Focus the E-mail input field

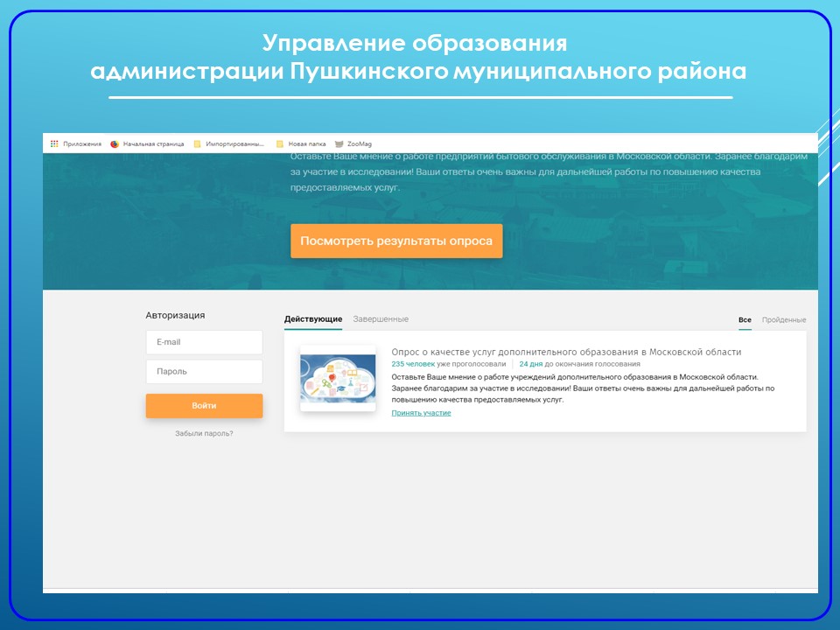[x=204, y=342]
